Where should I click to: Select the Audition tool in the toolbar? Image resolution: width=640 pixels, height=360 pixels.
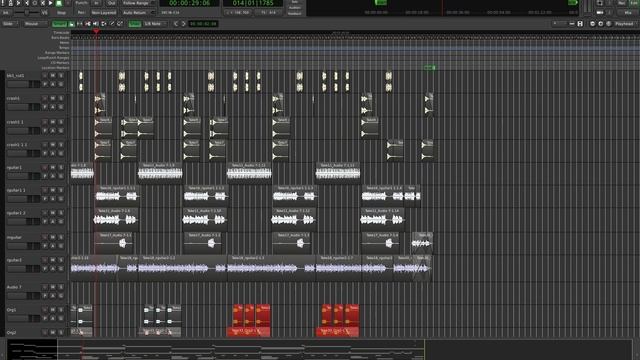coord(96,24)
